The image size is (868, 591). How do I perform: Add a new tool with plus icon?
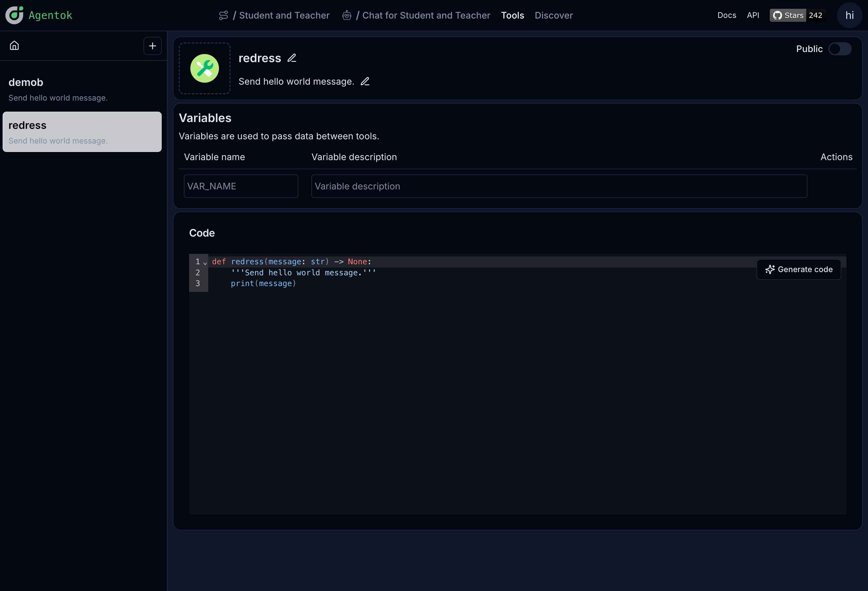(x=152, y=46)
